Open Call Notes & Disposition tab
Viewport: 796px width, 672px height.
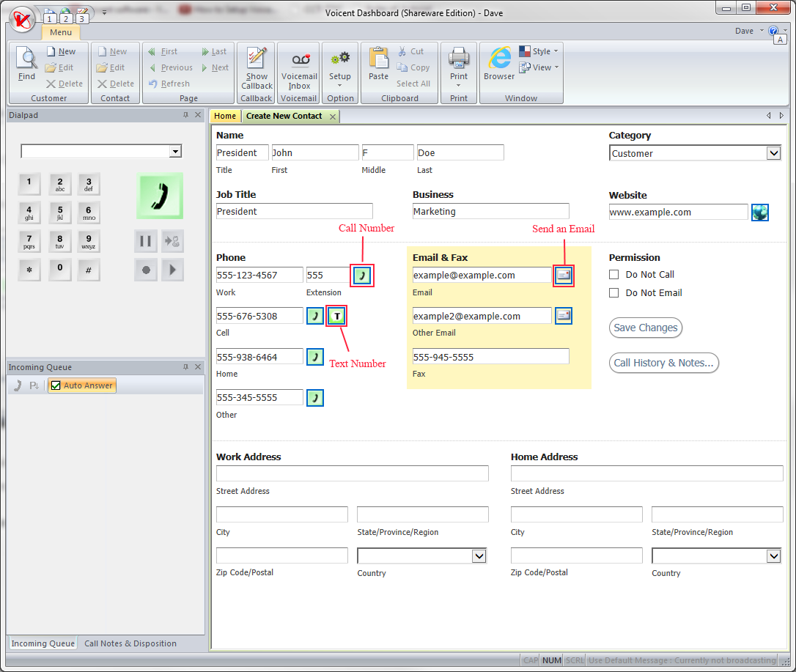pyautogui.click(x=130, y=643)
